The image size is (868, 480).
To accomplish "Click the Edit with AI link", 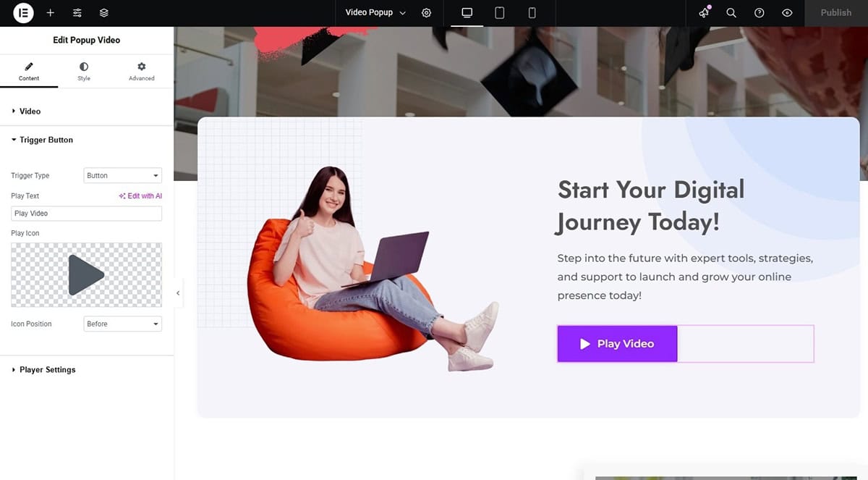I will 140,196.
